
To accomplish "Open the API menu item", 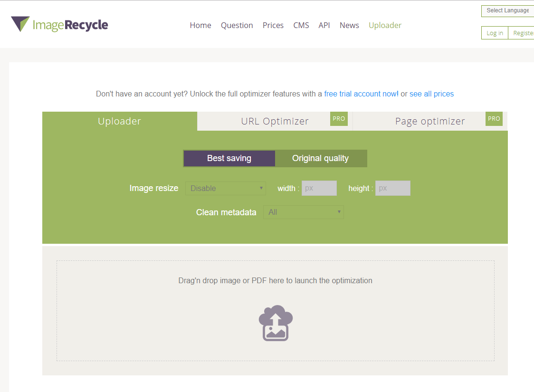I will click(324, 26).
